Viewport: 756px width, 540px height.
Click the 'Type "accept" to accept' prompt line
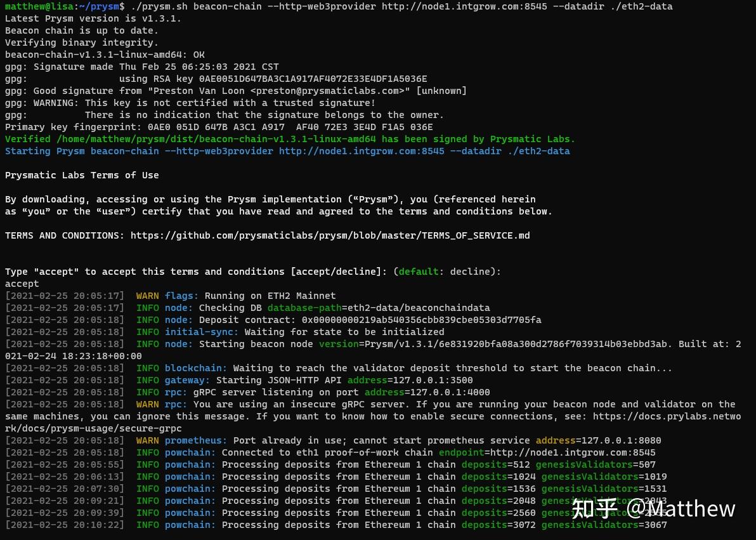click(253, 272)
